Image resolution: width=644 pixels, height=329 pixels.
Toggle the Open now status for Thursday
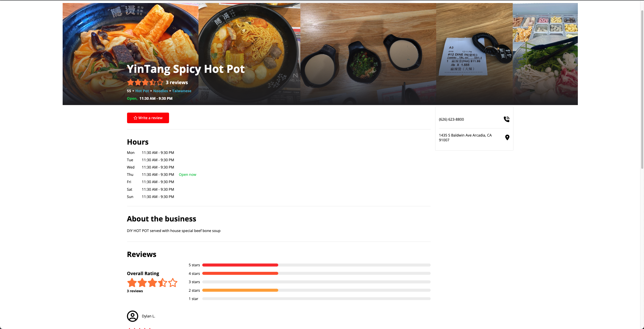pos(187,174)
